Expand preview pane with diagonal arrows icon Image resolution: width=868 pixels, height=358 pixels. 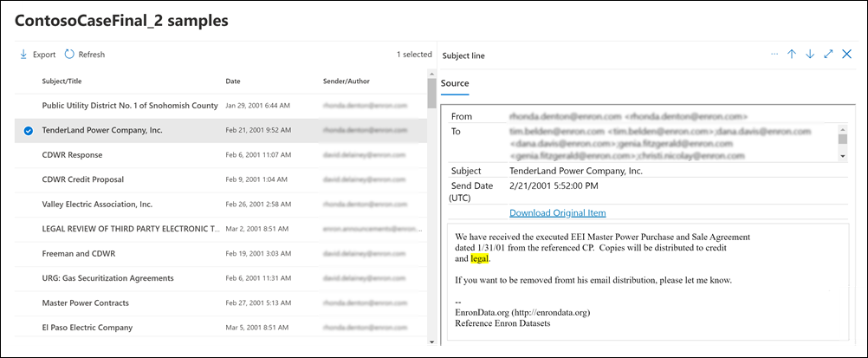coord(828,54)
